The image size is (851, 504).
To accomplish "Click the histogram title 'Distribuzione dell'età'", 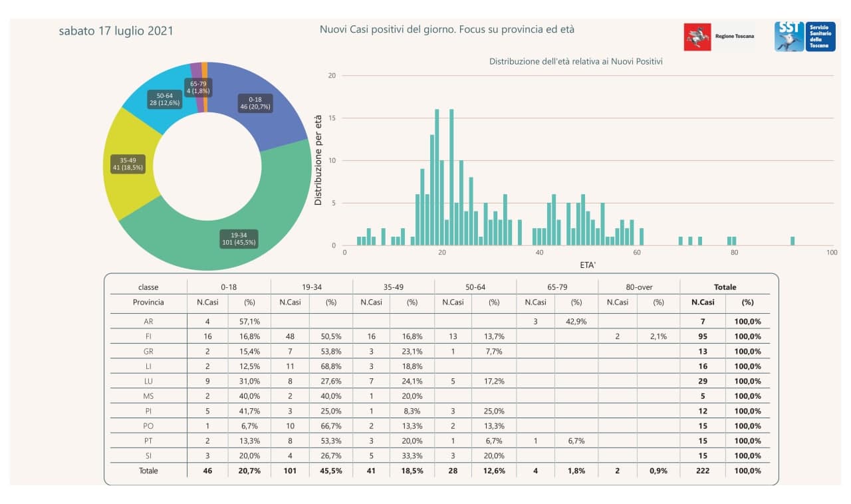I will pyautogui.click(x=575, y=61).
